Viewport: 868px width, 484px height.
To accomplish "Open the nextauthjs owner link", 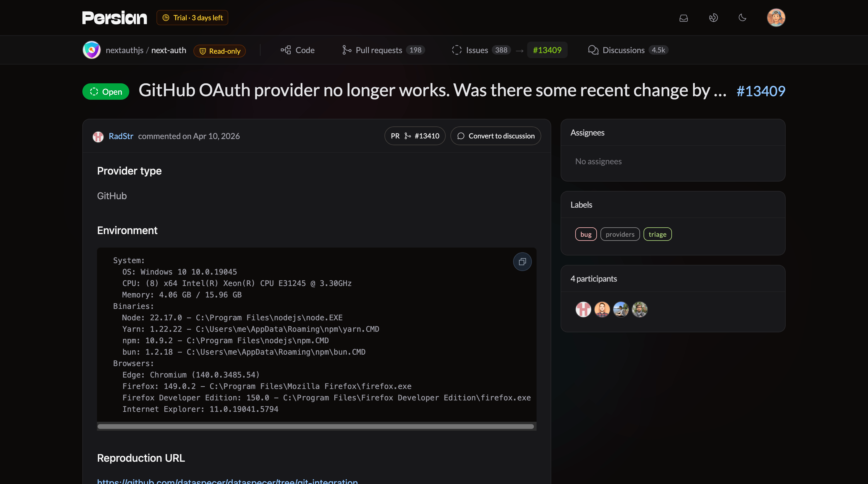I will [x=125, y=50].
